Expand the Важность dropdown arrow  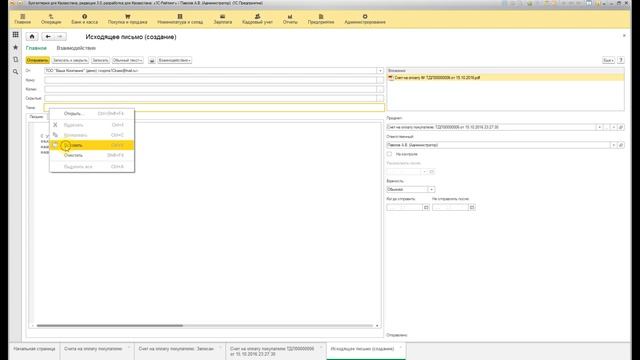(431, 189)
